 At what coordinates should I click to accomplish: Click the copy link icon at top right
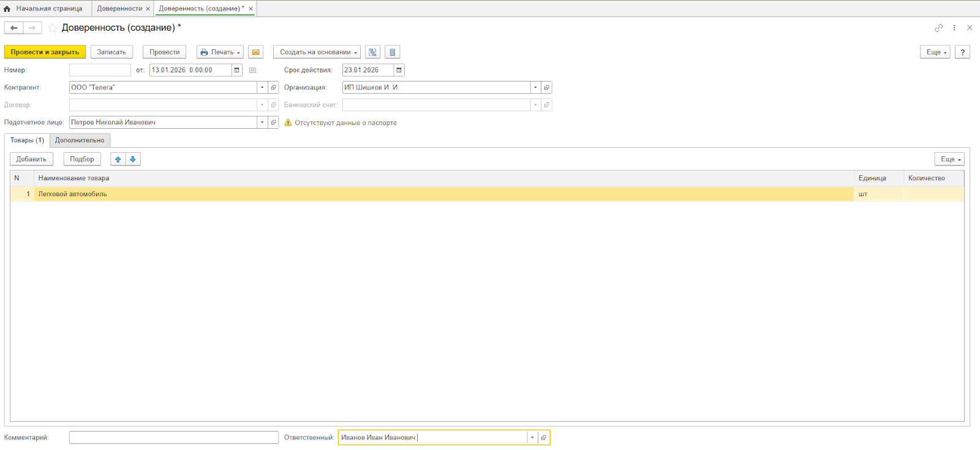(x=938, y=28)
